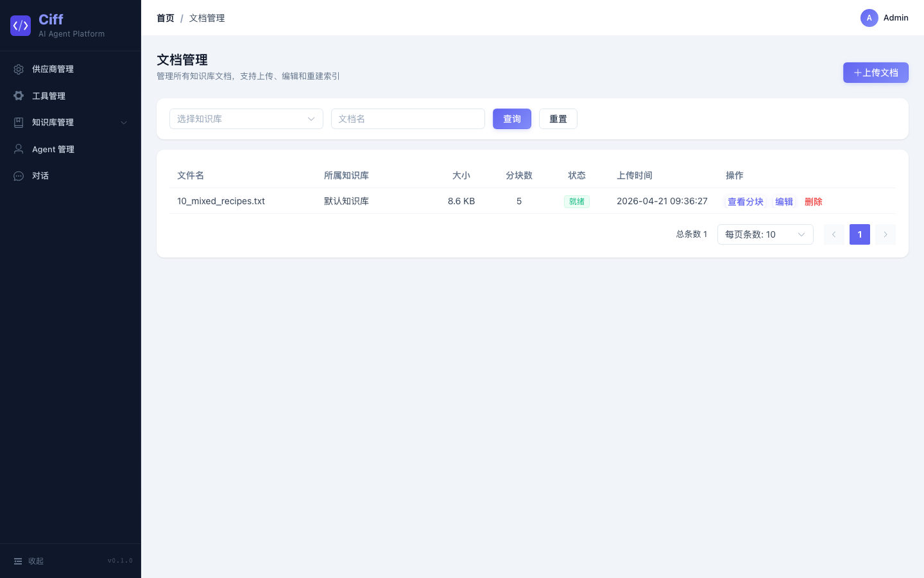Screen dimensions: 924x578
Task: Click the knowledge base book icon
Action: pyautogui.click(x=19, y=123)
